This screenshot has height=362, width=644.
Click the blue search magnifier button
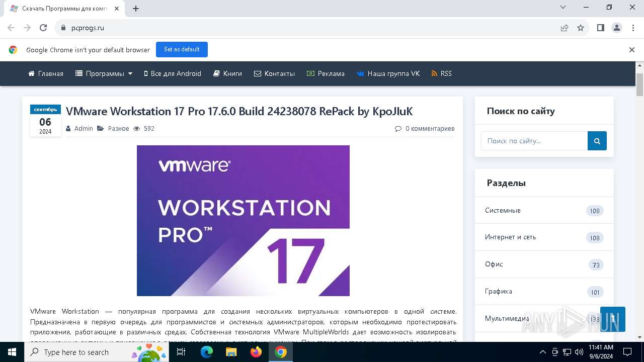[x=597, y=141]
